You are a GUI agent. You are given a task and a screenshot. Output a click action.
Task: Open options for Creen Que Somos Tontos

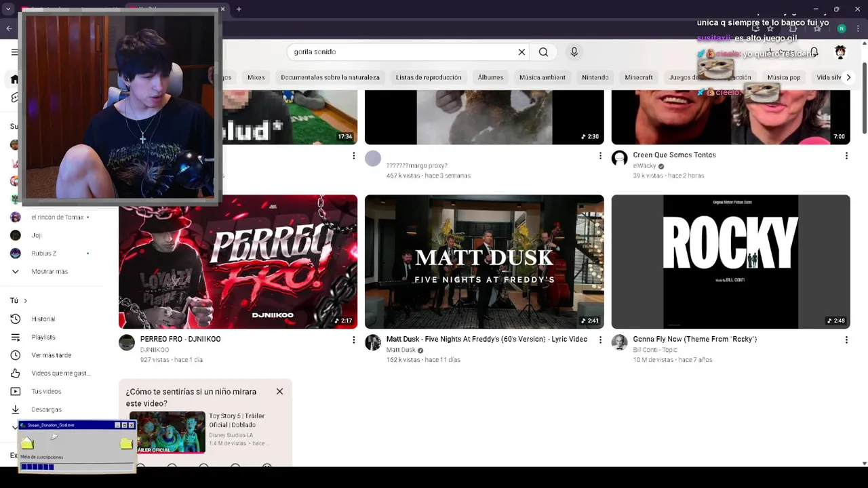846,156
